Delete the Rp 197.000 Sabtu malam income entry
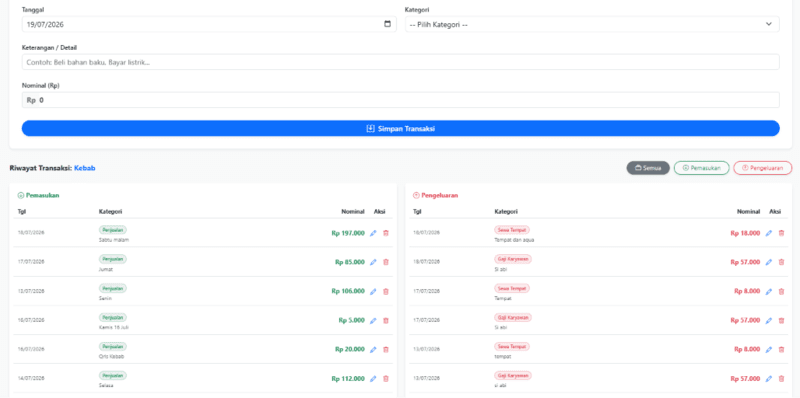 tap(386, 233)
